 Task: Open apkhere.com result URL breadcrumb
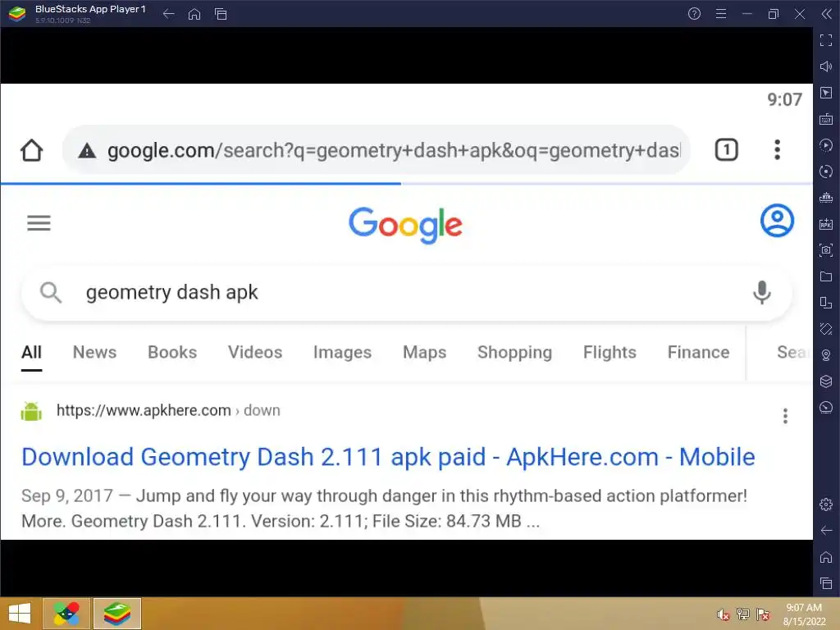tap(168, 410)
